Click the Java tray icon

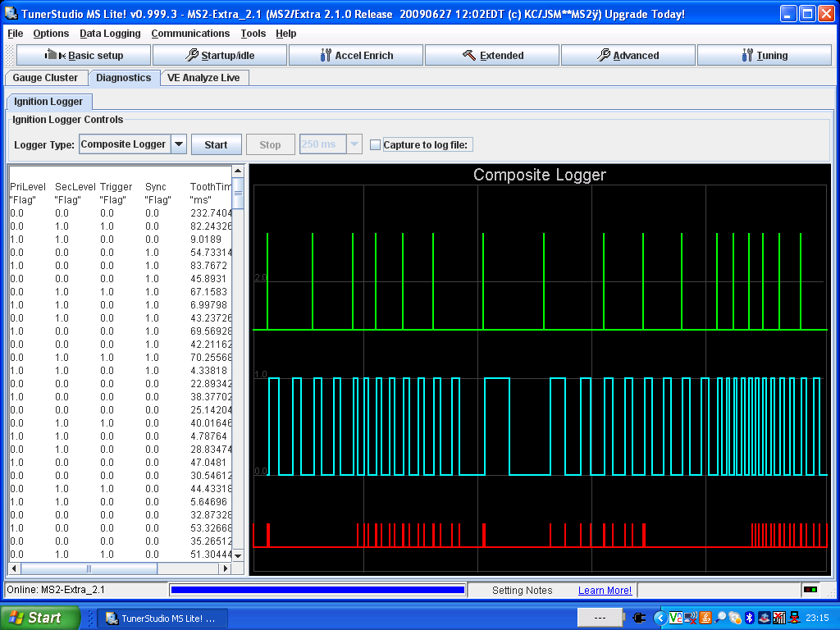pos(705,618)
